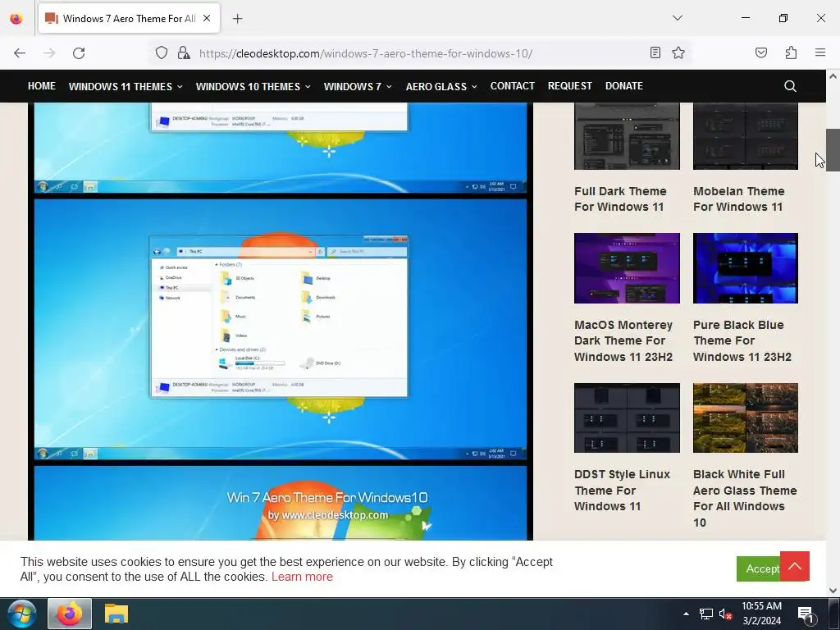840x630 pixels.
Task: Open the Learn more cookie link
Action: tap(302, 577)
